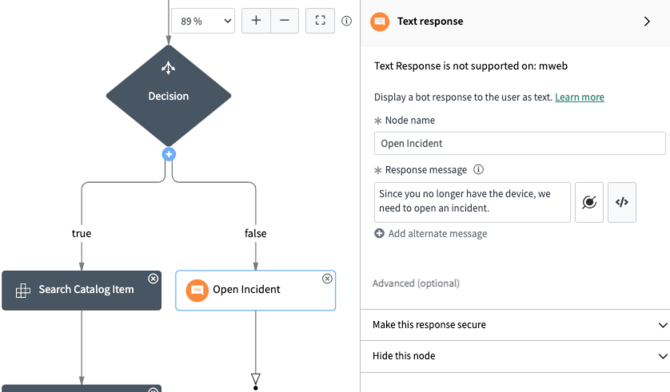Expand Hide this node section
This screenshot has width=670, height=392.
click(515, 356)
